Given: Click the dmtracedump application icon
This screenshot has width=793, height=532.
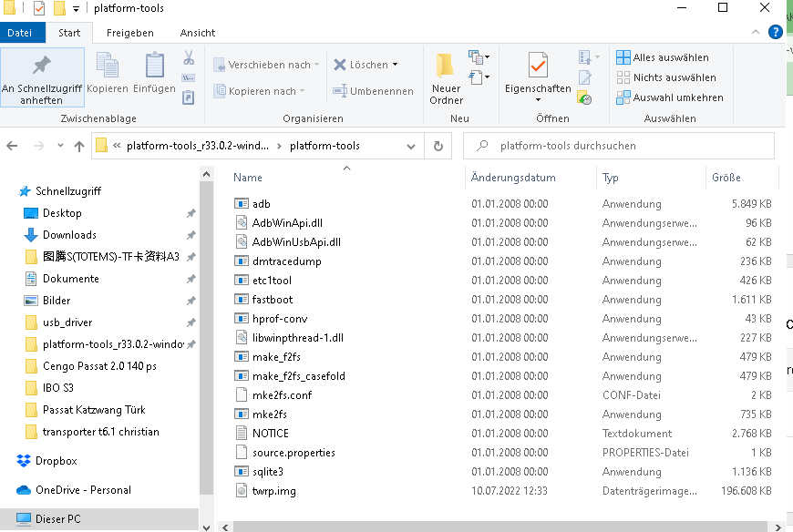Looking at the screenshot, I should coord(242,261).
